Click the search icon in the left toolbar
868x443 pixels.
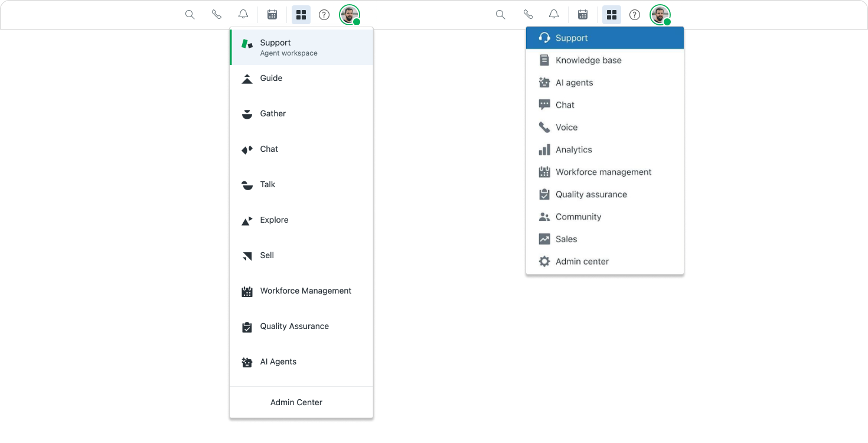click(x=190, y=15)
